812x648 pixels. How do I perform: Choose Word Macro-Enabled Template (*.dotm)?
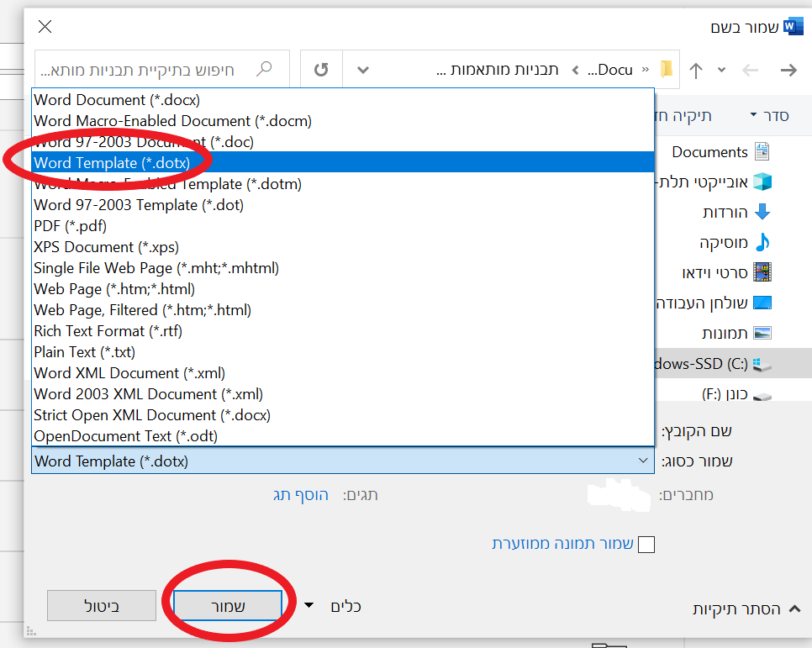pos(343,184)
